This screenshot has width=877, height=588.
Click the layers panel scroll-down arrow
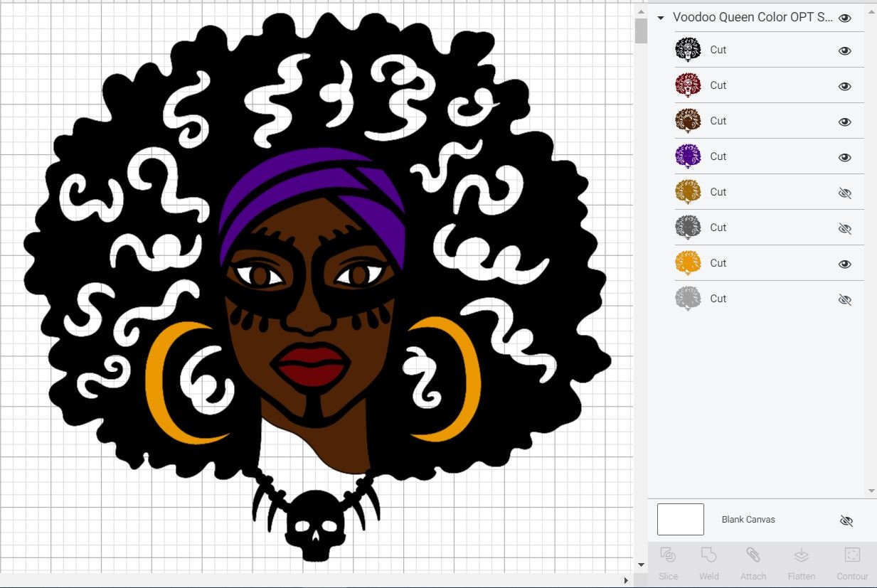[871, 490]
